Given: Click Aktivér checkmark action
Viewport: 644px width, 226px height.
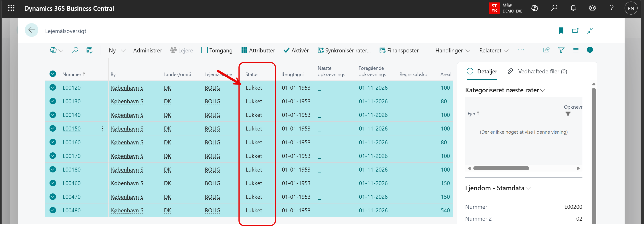Looking at the screenshot, I should [296, 50].
